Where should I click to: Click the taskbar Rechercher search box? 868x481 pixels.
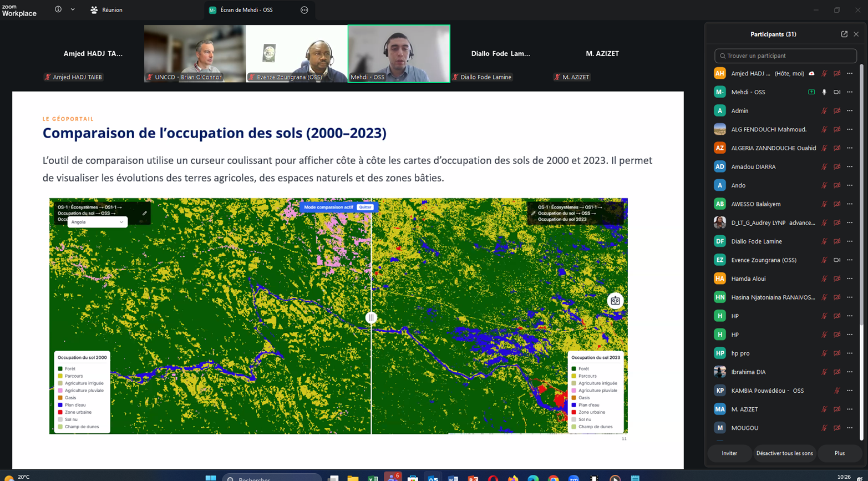point(272,478)
